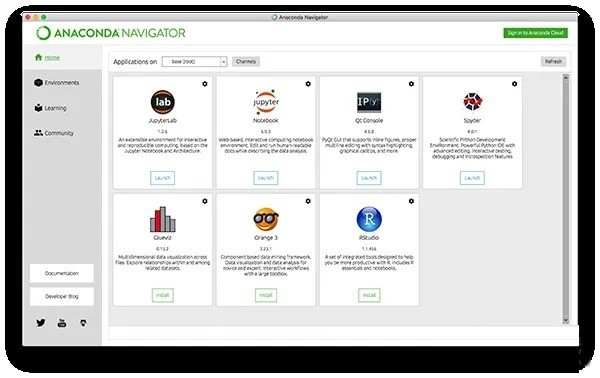Open the Community tab
The width and height of the screenshot is (600, 378).
[54, 133]
